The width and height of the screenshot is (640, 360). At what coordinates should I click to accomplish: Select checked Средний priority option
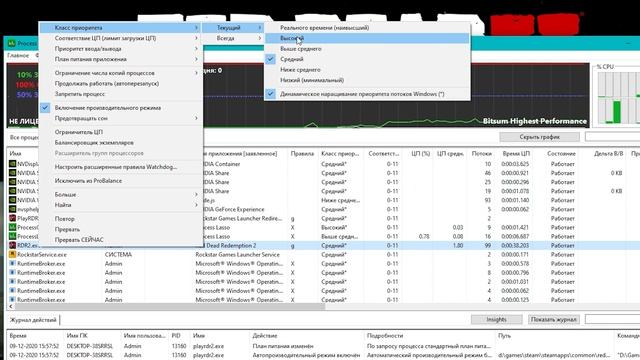pos(367,59)
